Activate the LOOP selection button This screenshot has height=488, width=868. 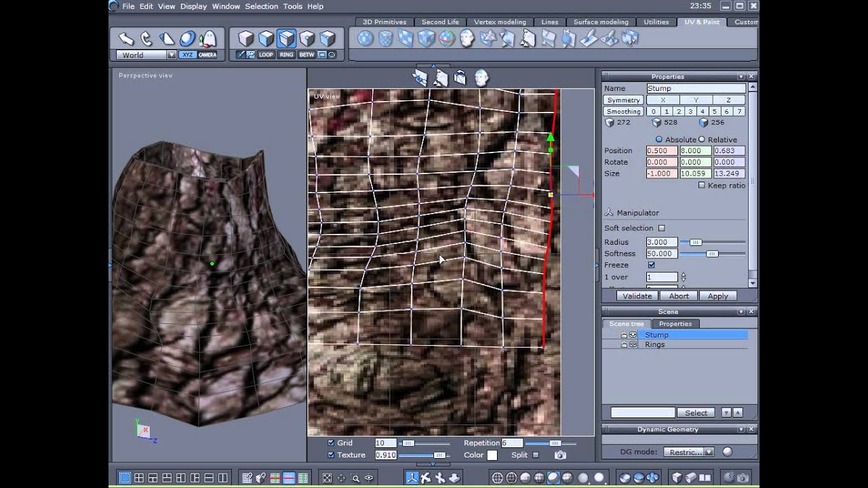266,55
